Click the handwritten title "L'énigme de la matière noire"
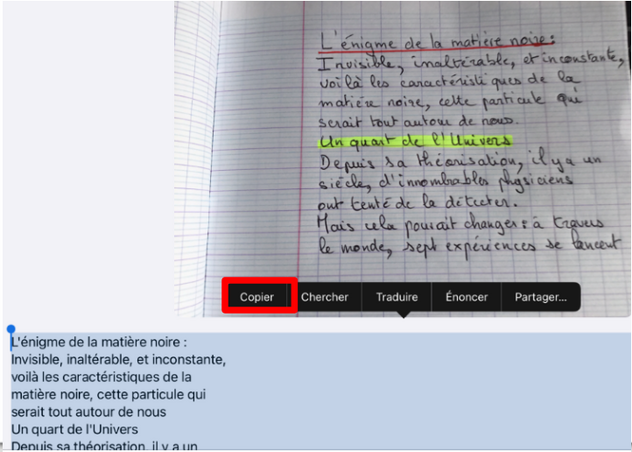This screenshot has height=452, width=632. click(437, 42)
